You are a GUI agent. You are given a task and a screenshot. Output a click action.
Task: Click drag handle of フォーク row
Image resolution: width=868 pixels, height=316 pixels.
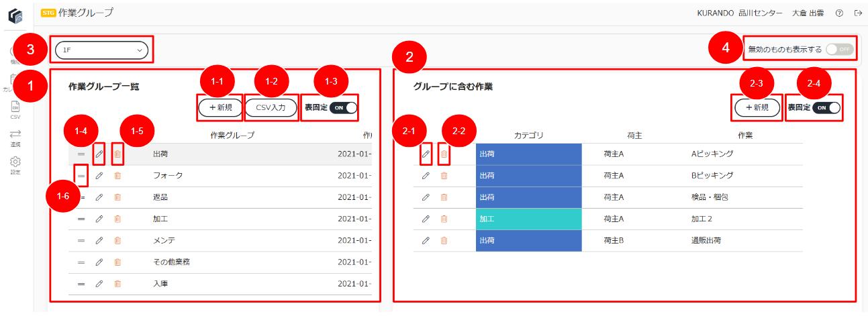pos(81,176)
